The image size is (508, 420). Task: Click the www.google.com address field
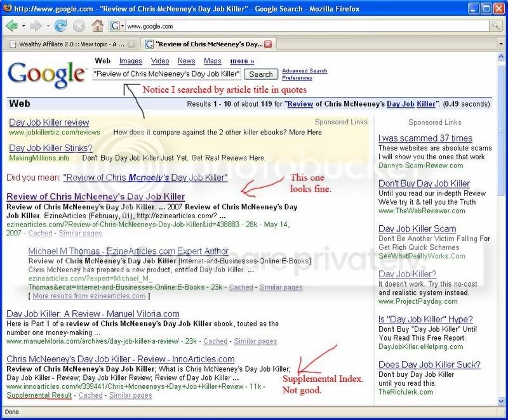coord(307,26)
